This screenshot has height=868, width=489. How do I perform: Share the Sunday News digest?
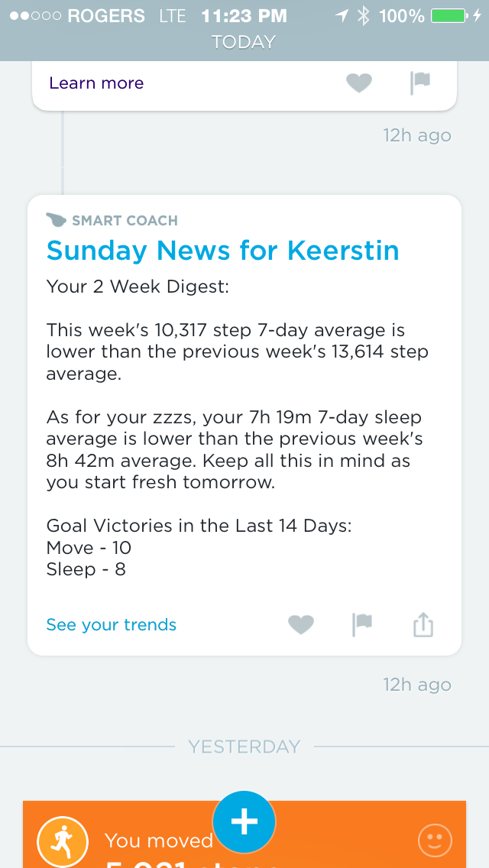point(423,625)
